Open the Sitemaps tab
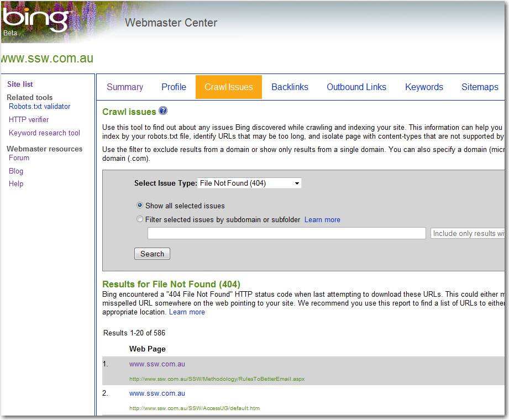 [x=480, y=87]
